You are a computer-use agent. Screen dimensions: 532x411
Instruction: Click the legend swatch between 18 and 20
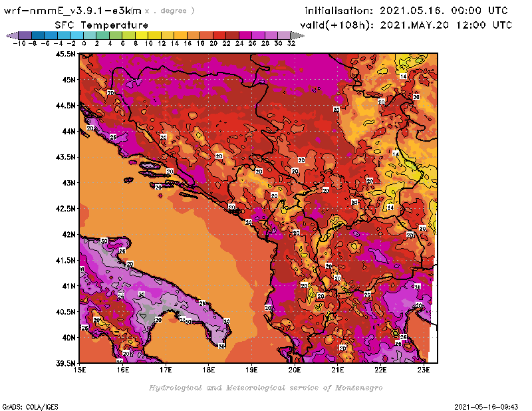(x=206, y=35)
